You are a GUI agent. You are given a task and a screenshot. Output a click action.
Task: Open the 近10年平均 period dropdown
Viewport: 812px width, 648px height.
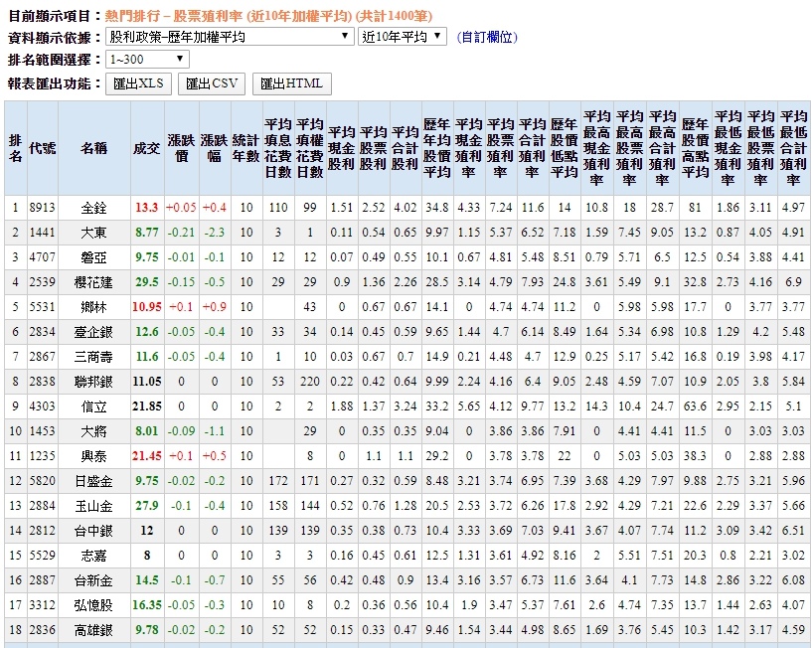(x=402, y=37)
